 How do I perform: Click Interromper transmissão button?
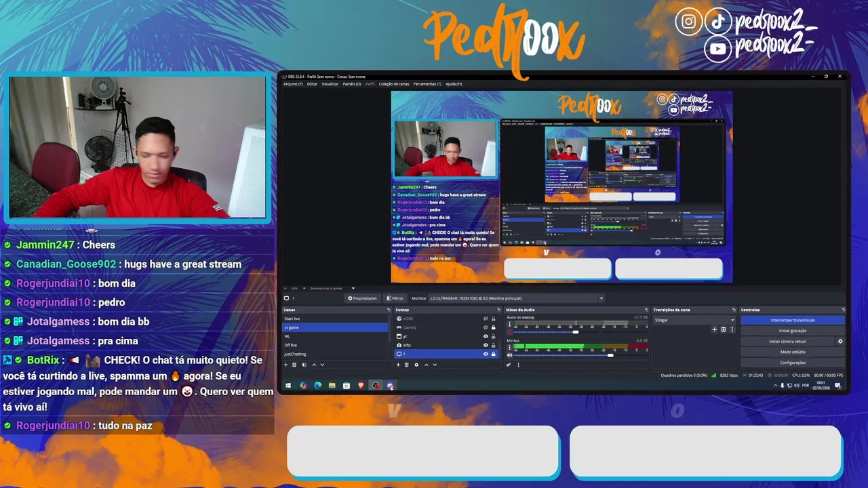pyautogui.click(x=793, y=320)
